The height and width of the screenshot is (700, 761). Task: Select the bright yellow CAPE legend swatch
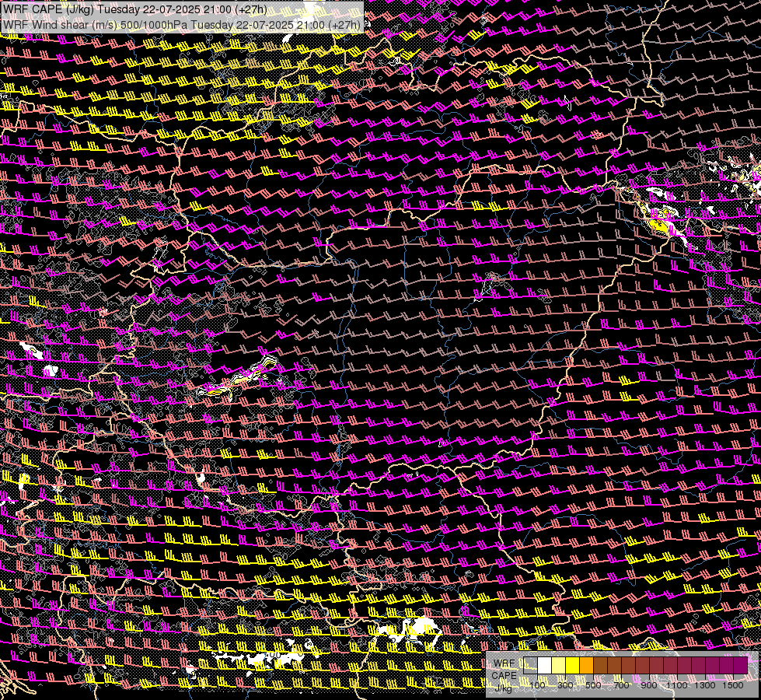pos(572,665)
